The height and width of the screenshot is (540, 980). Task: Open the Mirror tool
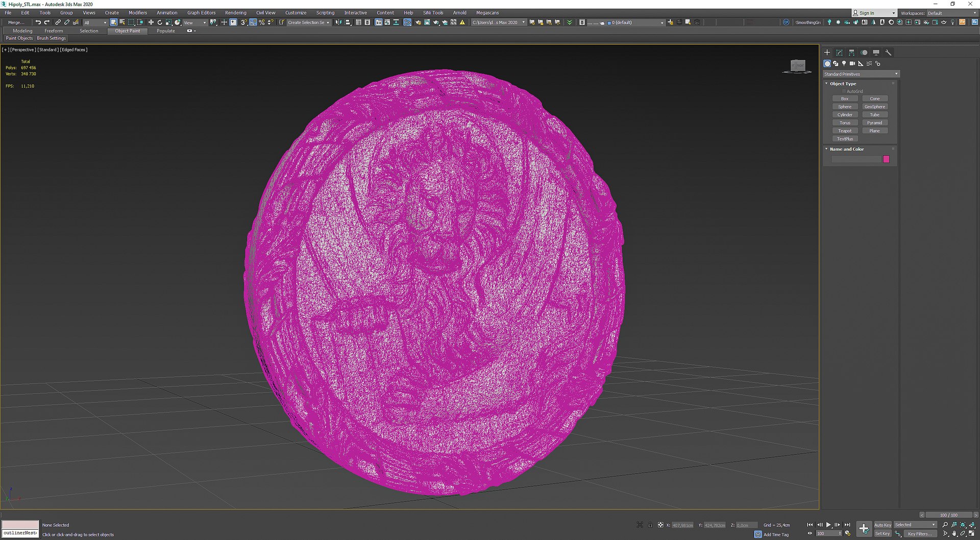(x=338, y=22)
